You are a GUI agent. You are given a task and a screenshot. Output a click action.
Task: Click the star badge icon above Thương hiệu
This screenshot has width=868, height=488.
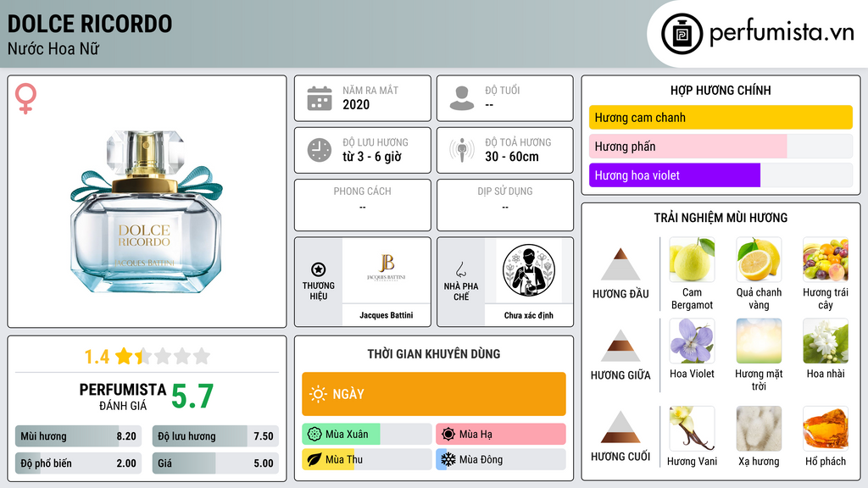click(x=319, y=269)
